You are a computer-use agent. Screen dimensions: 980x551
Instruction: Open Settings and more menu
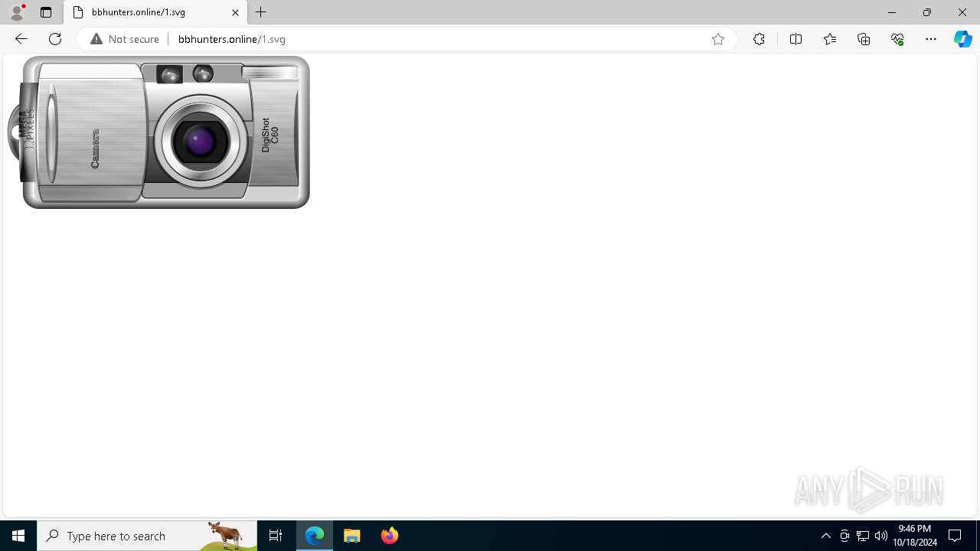point(931,39)
